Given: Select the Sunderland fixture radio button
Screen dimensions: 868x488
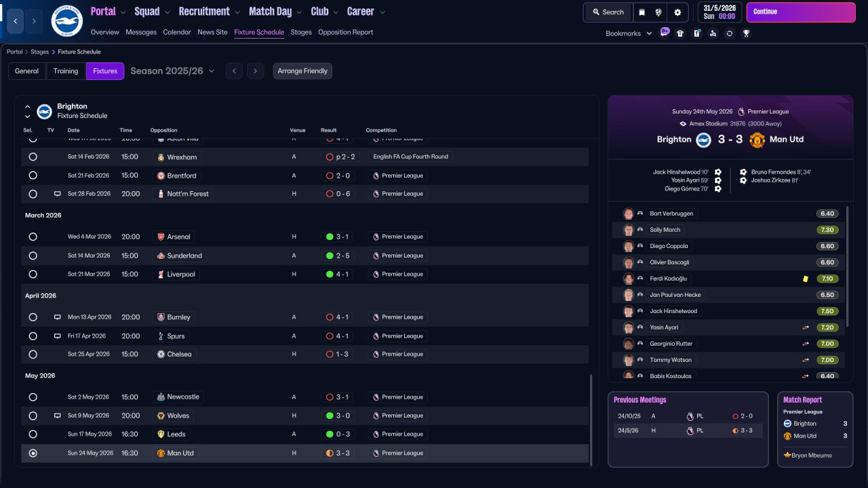Looking at the screenshot, I should pos(33,256).
